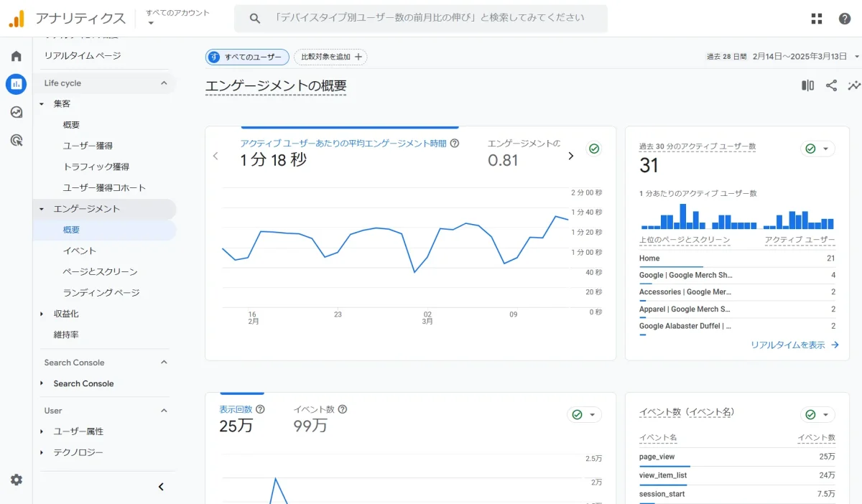Click the すべてのユーザー segment chip
The width and height of the screenshot is (862, 504).
pyautogui.click(x=247, y=57)
